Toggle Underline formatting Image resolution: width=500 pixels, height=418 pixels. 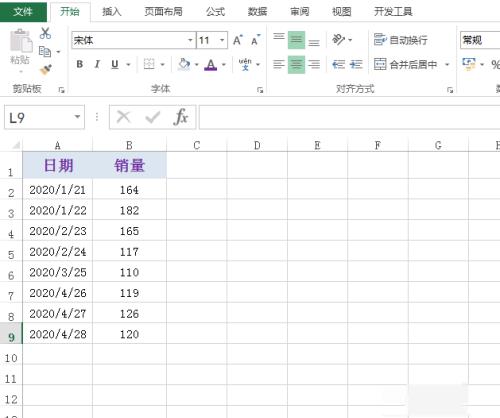point(115,64)
